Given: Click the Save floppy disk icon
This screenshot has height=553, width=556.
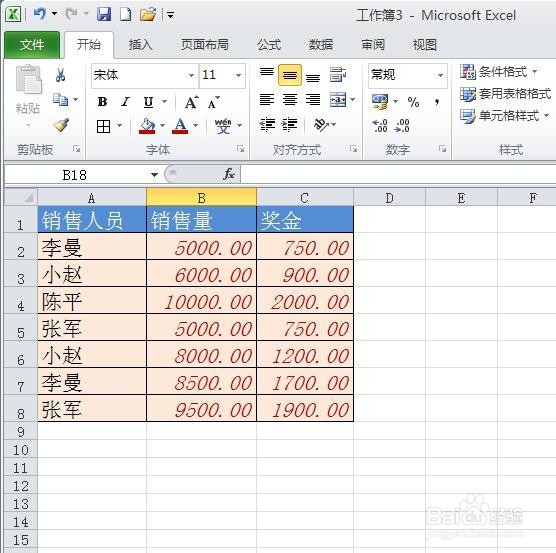Looking at the screenshot, I should tap(104, 15).
